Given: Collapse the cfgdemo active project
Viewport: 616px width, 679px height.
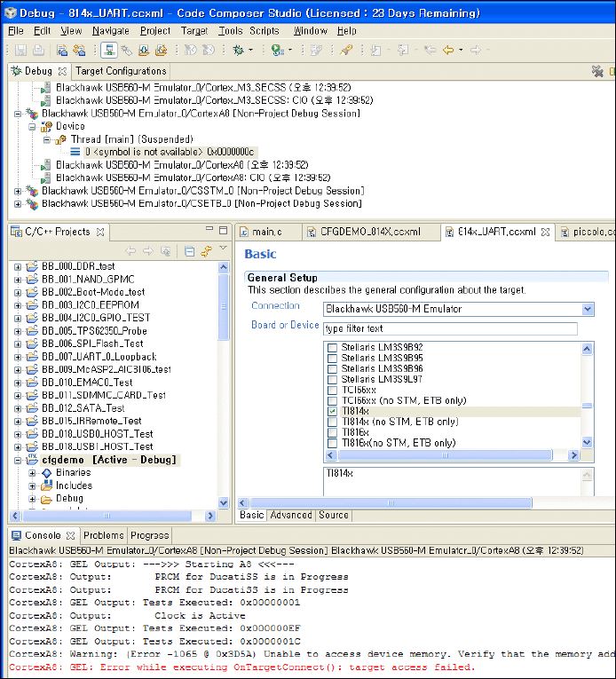Looking at the screenshot, I should [18, 461].
